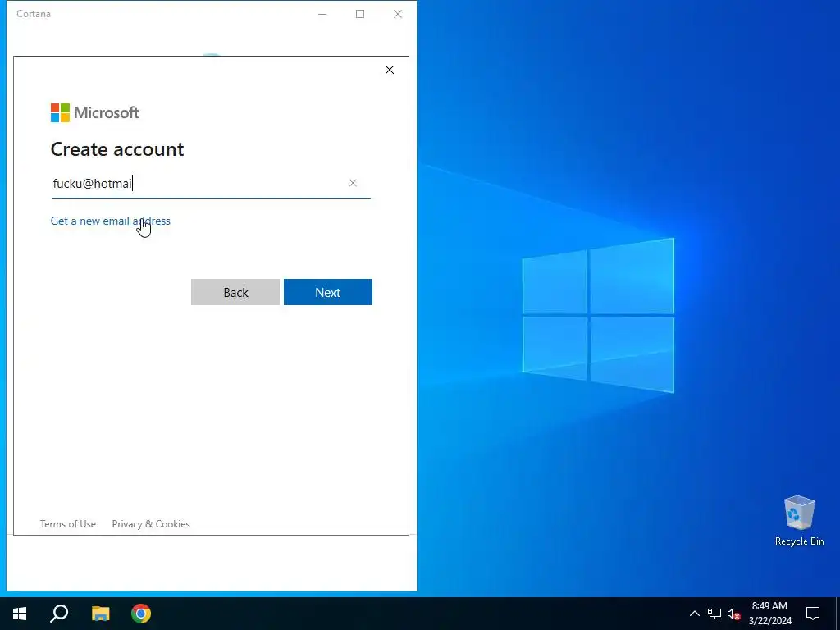The image size is (840, 630).
Task: Open the Action Center notifications icon
Action: coord(813,614)
